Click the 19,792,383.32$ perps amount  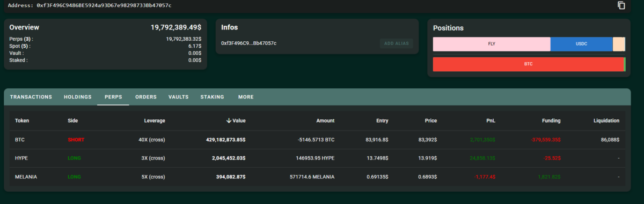tap(184, 39)
